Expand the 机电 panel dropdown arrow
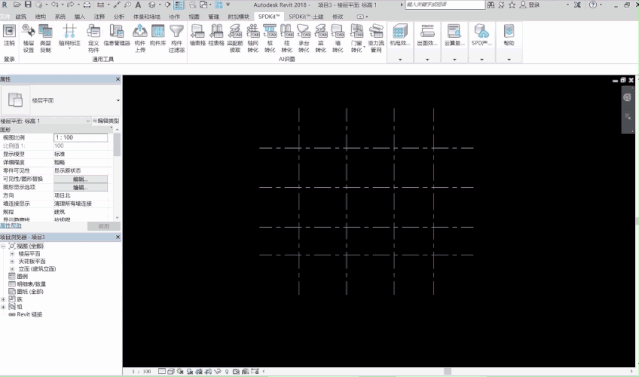The image size is (639, 377). point(400,60)
